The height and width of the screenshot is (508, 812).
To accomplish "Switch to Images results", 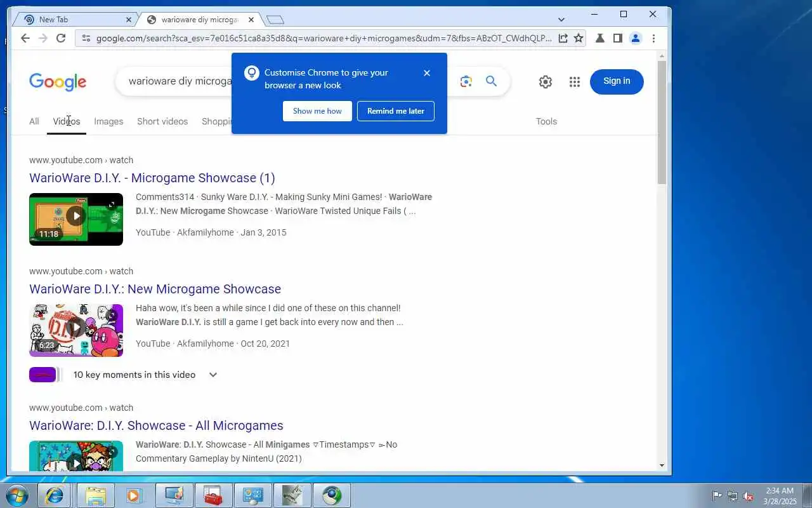I will [x=108, y=121].
